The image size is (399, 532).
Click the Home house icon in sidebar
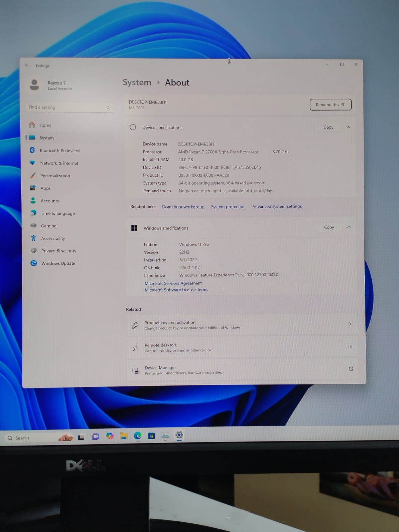point(32,125)
